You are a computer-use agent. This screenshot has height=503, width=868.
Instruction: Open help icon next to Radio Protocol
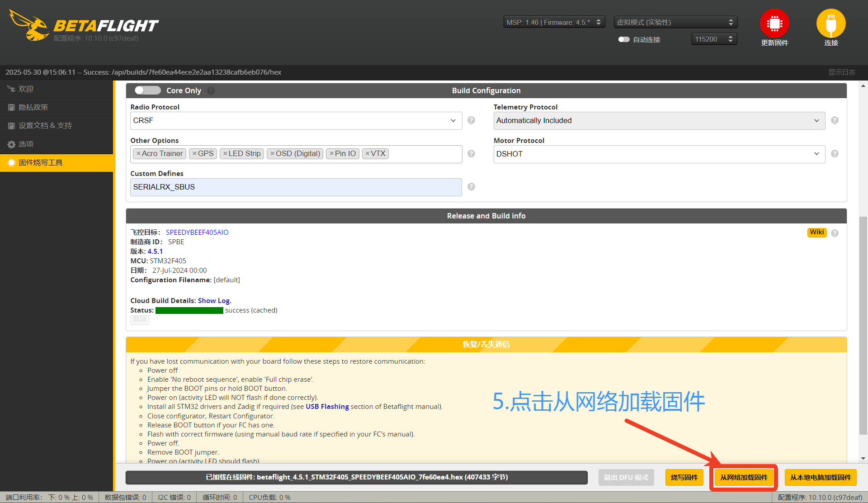point(471,120)
